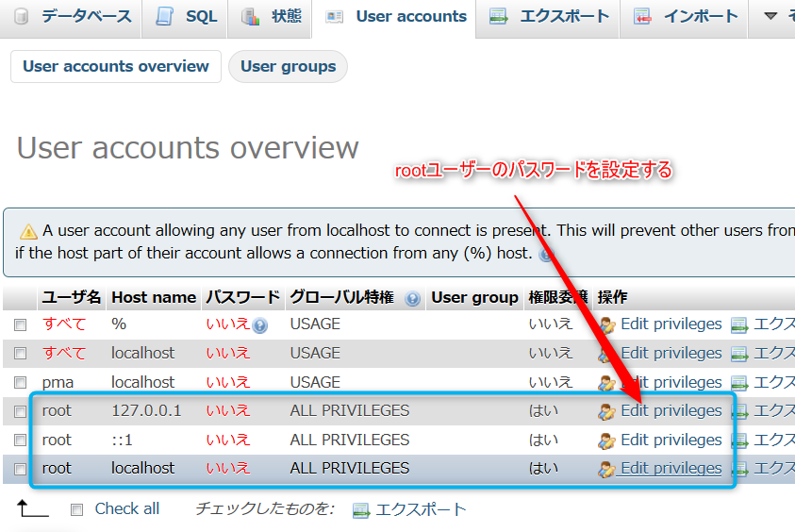This screenshot has width=795, height=532.
Task: Click the 操作 column header
Action: pyautogui.click(x=612, y=297)
